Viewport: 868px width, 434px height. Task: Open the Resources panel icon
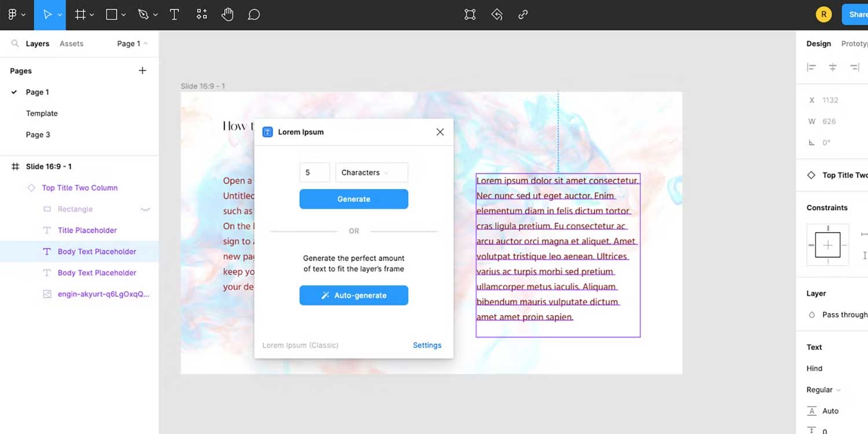coord(201,14)
